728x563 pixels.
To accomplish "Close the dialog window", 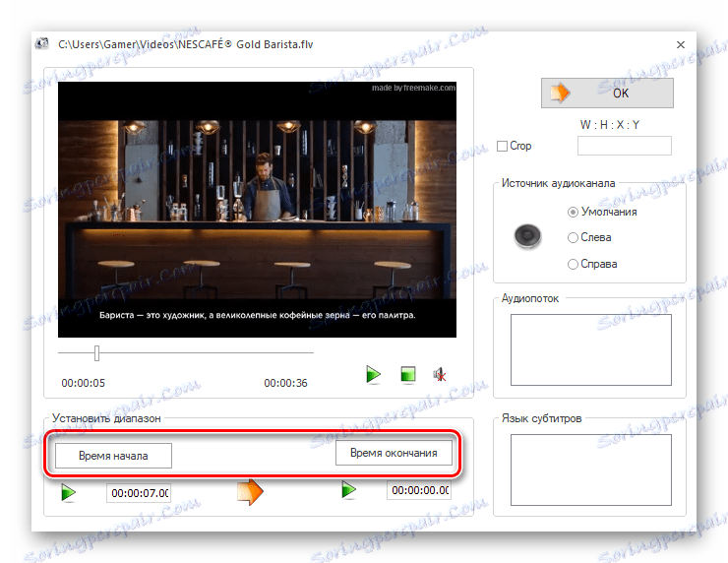I will tap(680, 44).
